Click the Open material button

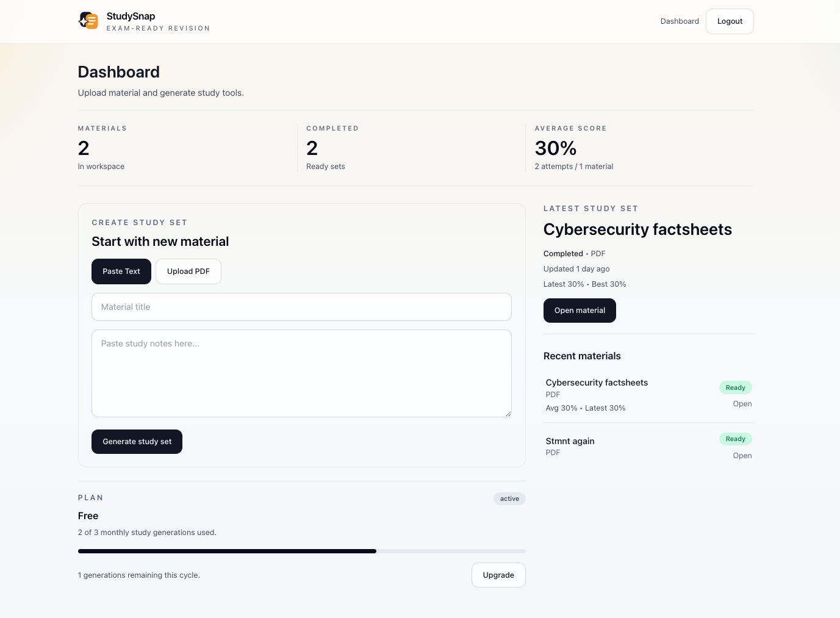(580, 310)
